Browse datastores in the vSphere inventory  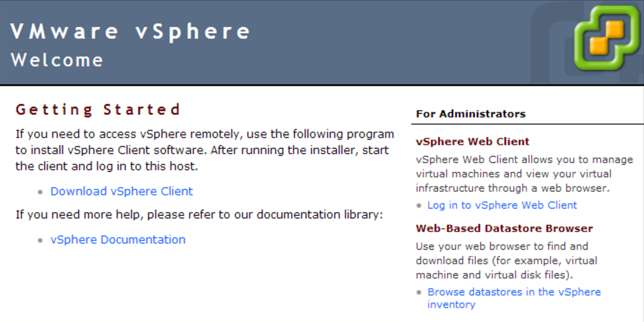point(514,292)
